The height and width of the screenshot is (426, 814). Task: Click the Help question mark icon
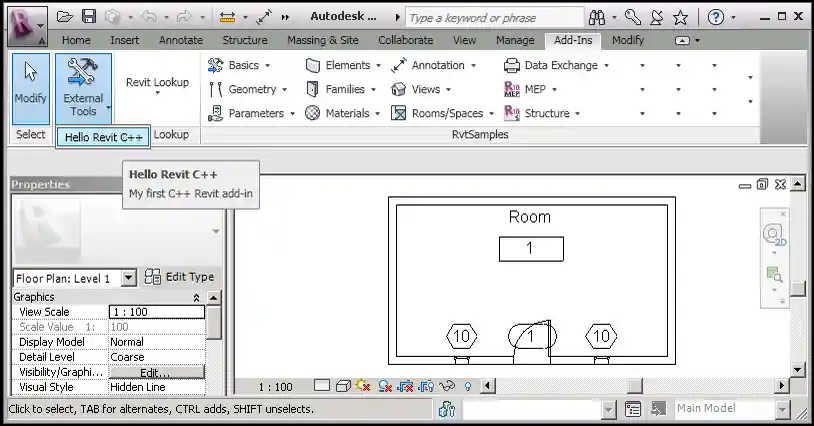716,17
